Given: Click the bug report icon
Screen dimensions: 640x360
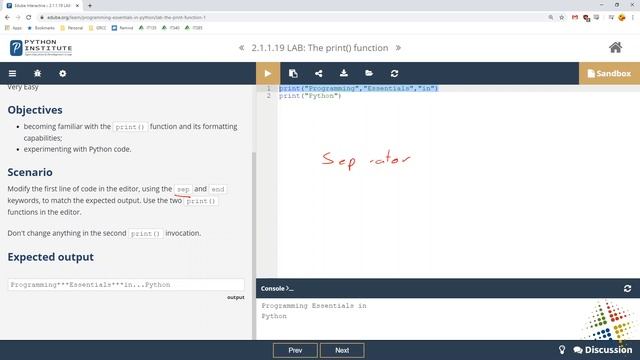Looking at the screenshot, I should coord(38,73).
